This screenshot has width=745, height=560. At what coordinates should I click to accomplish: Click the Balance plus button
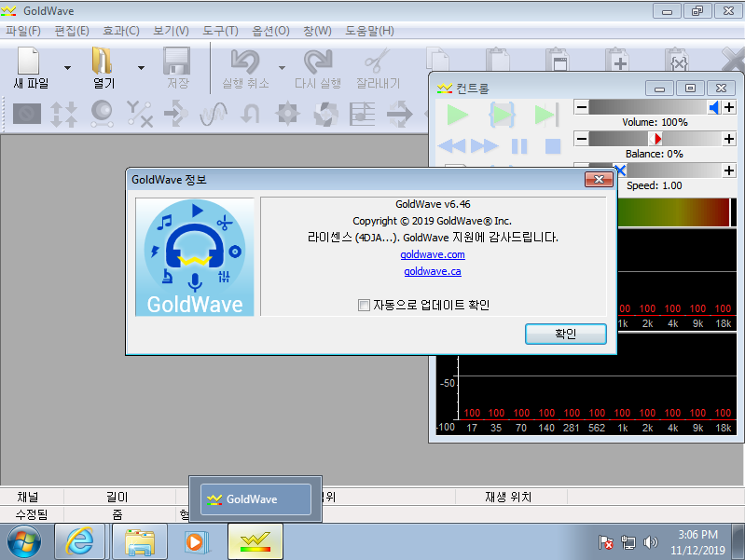(x=729, y=139)
